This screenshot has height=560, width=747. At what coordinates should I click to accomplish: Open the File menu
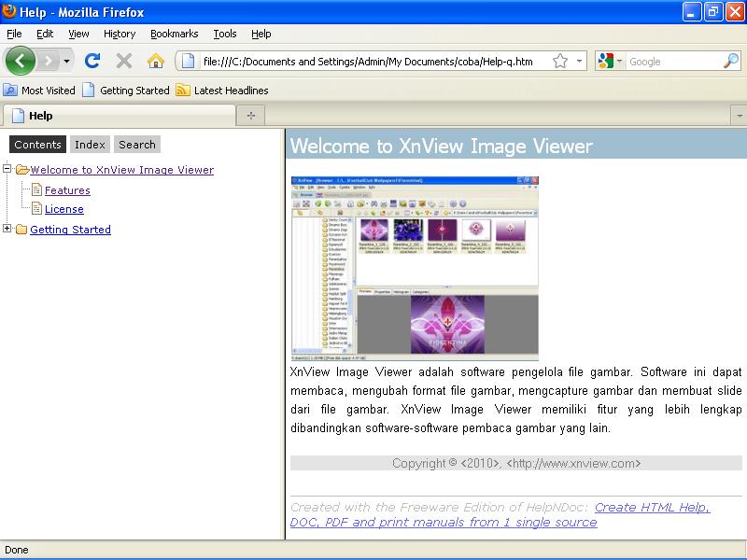pyautogui.click(x=14, y=34)
